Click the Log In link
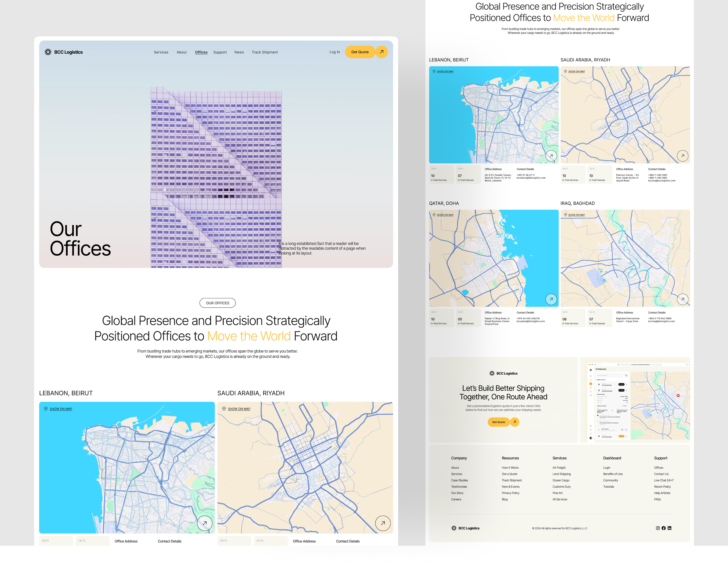 (334, 52)
